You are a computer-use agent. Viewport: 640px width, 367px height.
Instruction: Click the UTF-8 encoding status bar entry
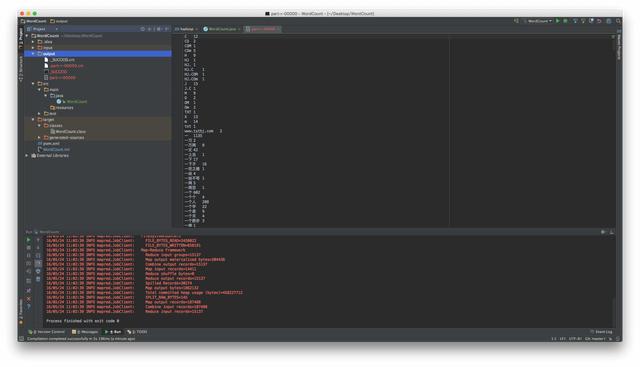pyautogui.click(x=575, y=338)
